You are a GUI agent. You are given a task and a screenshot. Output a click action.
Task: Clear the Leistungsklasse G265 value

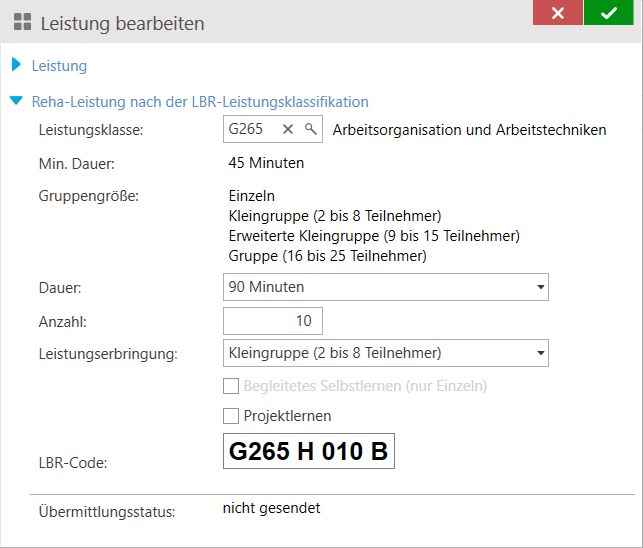[x=288, y=129]
